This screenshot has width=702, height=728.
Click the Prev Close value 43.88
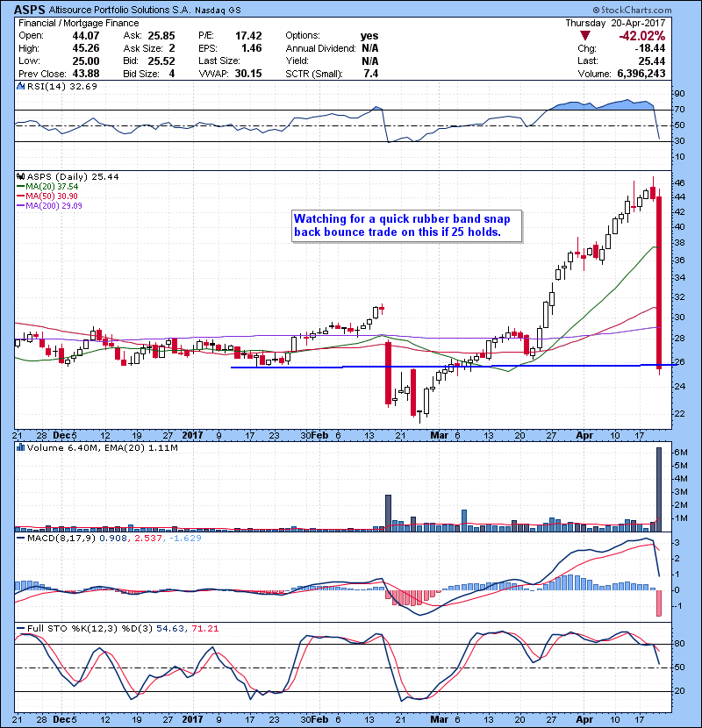click(85, 74)
